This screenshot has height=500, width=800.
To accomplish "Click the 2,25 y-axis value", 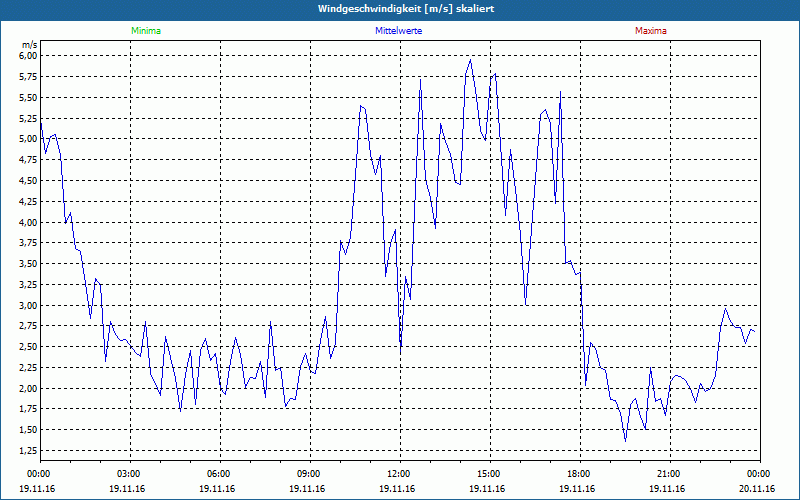I will 29,368.
